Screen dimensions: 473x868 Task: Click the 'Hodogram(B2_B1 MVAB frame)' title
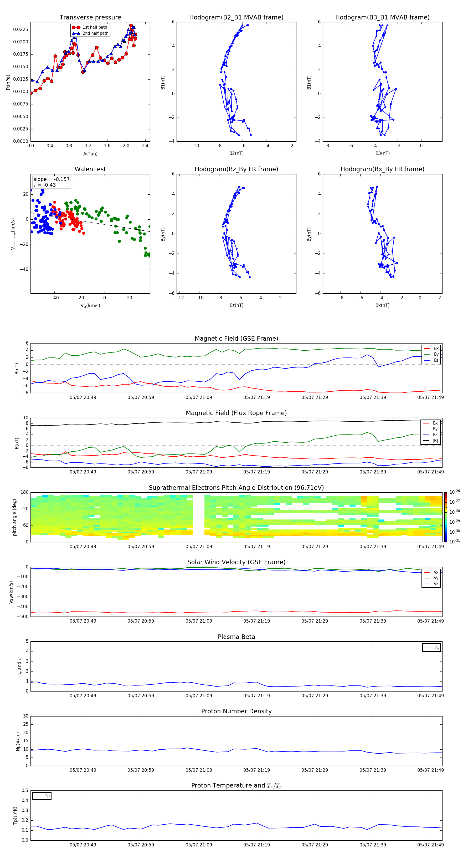pos(236,18)
